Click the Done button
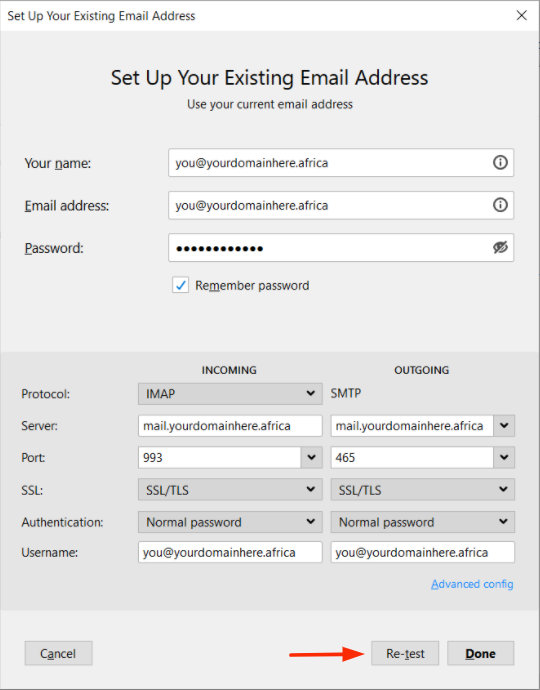The height and width of the screenshot is (690, 540). point(481,653)
